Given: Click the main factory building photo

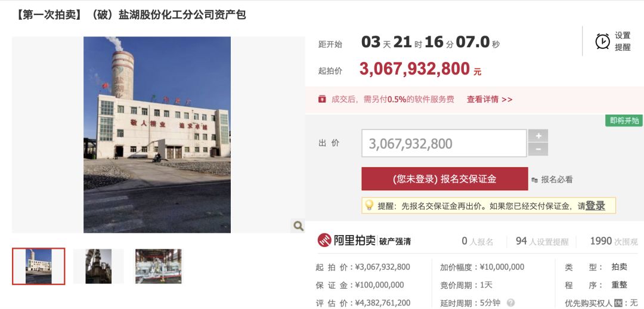Looking at the screenshot, I should [x=157, y=135].
